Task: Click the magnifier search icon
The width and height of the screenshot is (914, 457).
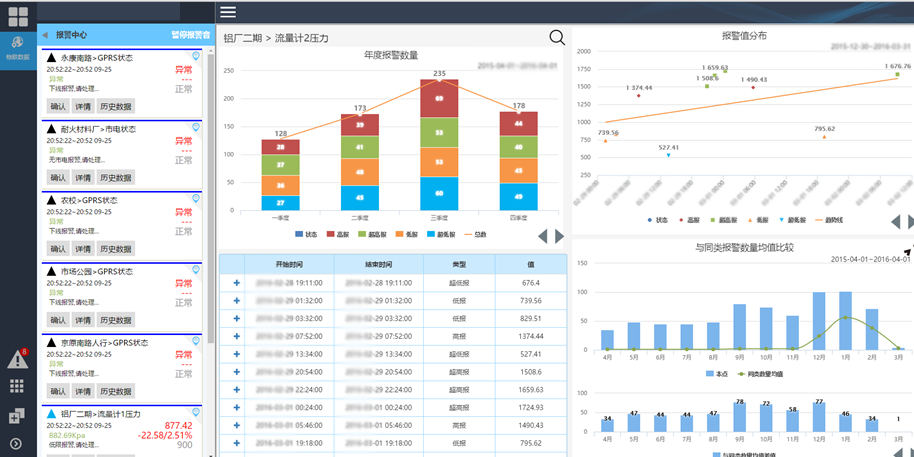Action: coord(557,38)
